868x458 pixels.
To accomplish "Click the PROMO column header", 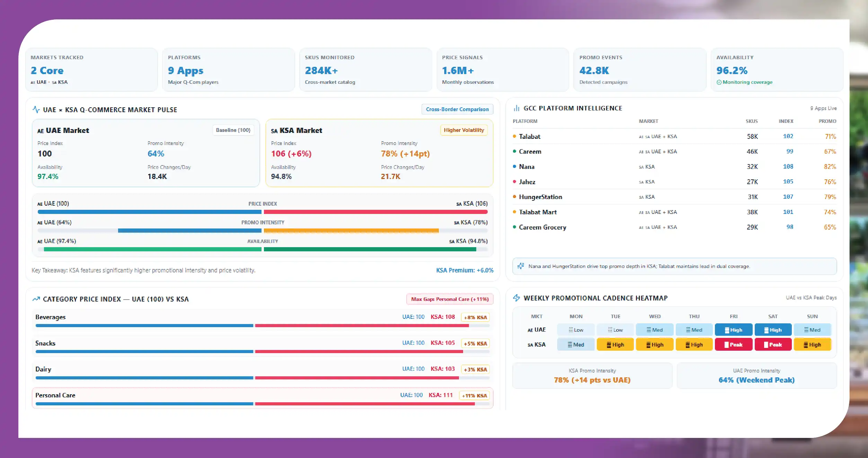I will coord(827,121).
